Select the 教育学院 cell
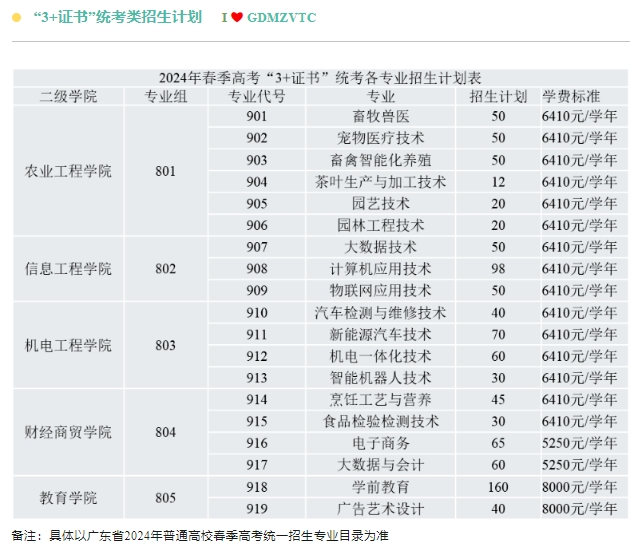This screenshot has width=640, height=554. tap(68, 498)
